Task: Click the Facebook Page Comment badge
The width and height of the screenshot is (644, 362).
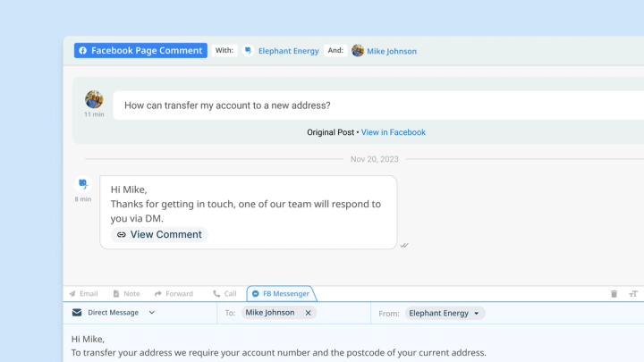Action: (x=140, y=50)
